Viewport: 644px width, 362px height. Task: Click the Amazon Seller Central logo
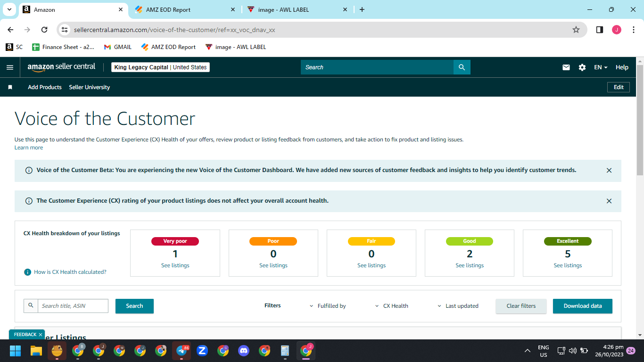(x=61, y=67)
